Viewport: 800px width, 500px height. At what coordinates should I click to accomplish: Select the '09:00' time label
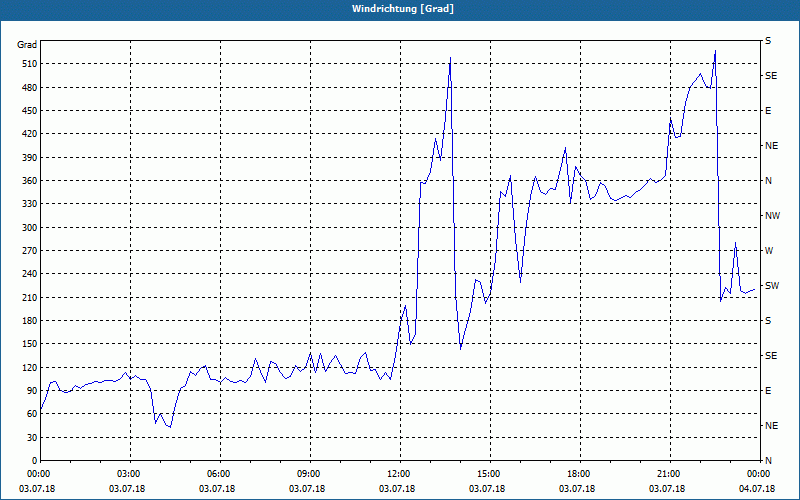coord(307,474)
